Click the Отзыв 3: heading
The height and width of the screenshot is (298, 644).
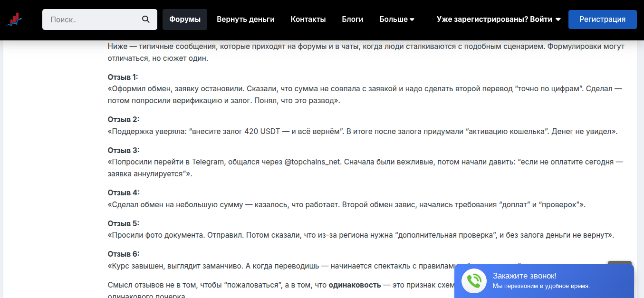pyautogui.click(x=124, y=150)
